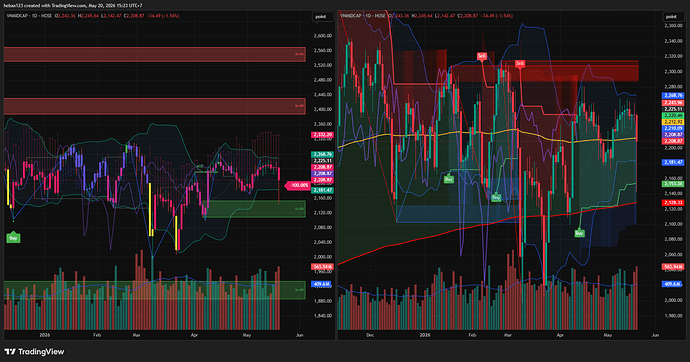
Task: Click the blue 2,268.76 tag on right chart
Action: (x=673, y=95)
